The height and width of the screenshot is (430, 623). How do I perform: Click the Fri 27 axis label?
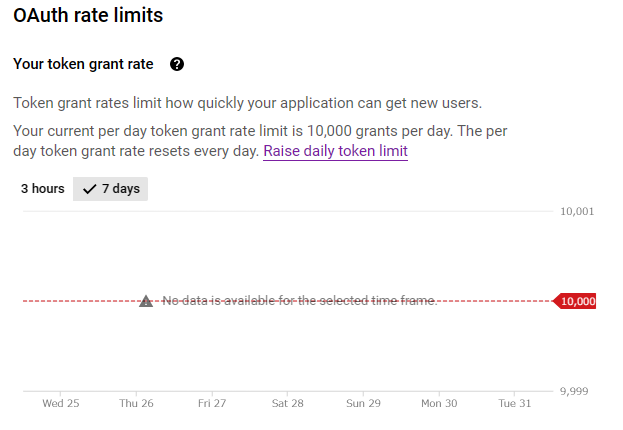(x=212, y=403)
